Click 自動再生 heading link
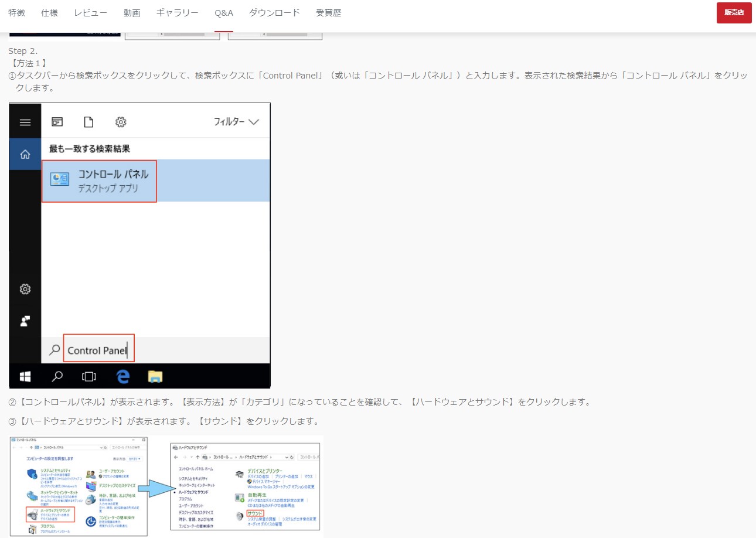 click(x=257, y=495)
